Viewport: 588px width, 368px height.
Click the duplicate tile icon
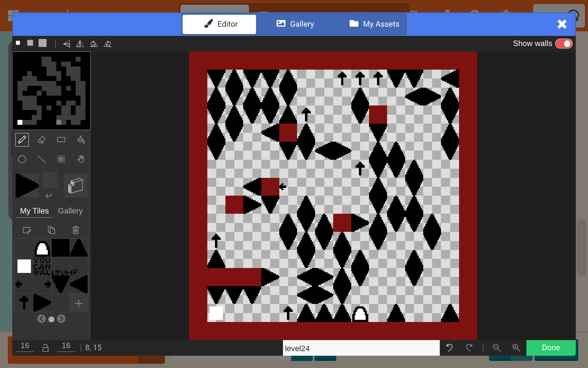51,230
